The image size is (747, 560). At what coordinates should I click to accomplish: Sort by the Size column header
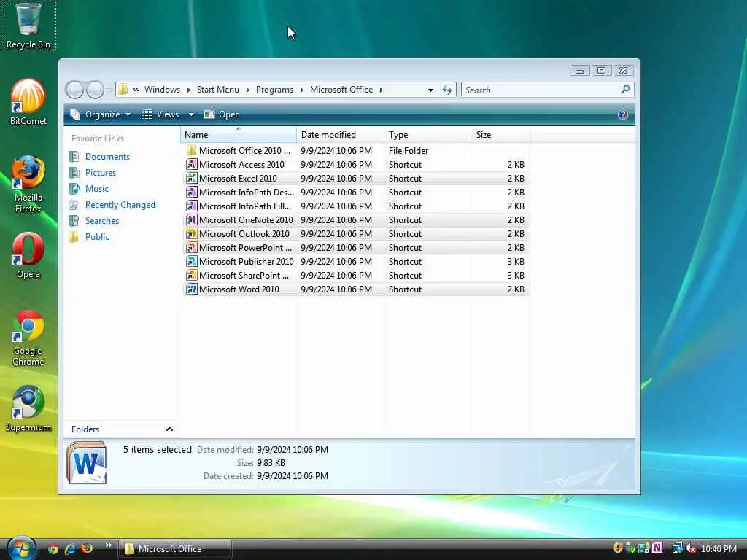500,135
